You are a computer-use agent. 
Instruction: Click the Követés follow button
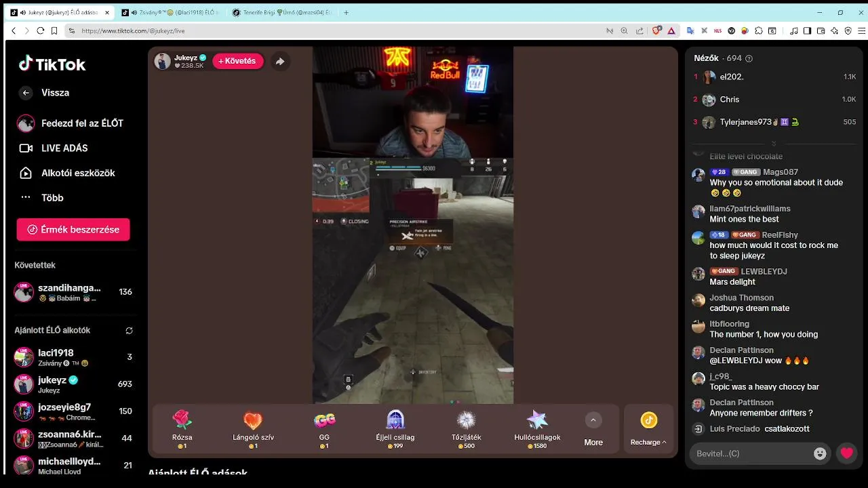237,61
